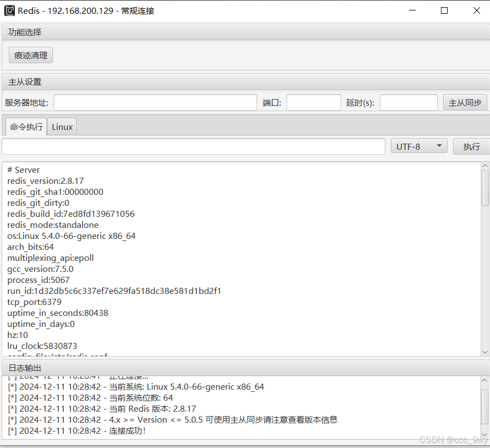Click the 当前系统位数: 64 log entry
Image resolution: width=490 pixels, height=448 pixels.
tap(90, 398)
